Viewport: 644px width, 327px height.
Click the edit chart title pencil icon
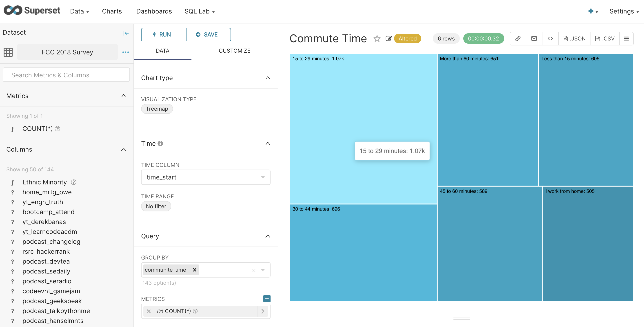tap(388, 38)
